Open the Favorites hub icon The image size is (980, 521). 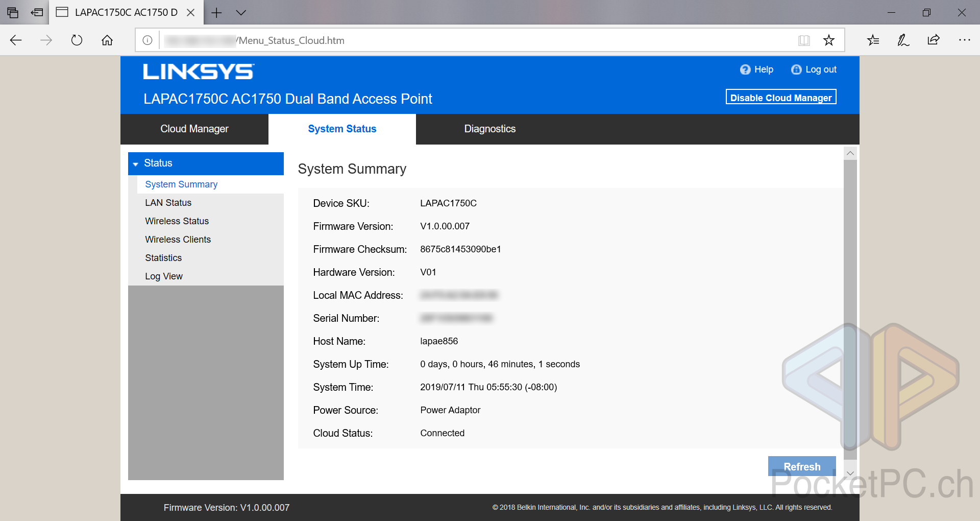tap(873, 40)
